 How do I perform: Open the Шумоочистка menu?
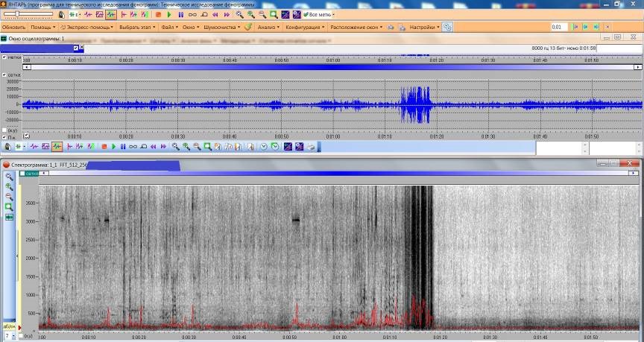(x=222, y=27)
